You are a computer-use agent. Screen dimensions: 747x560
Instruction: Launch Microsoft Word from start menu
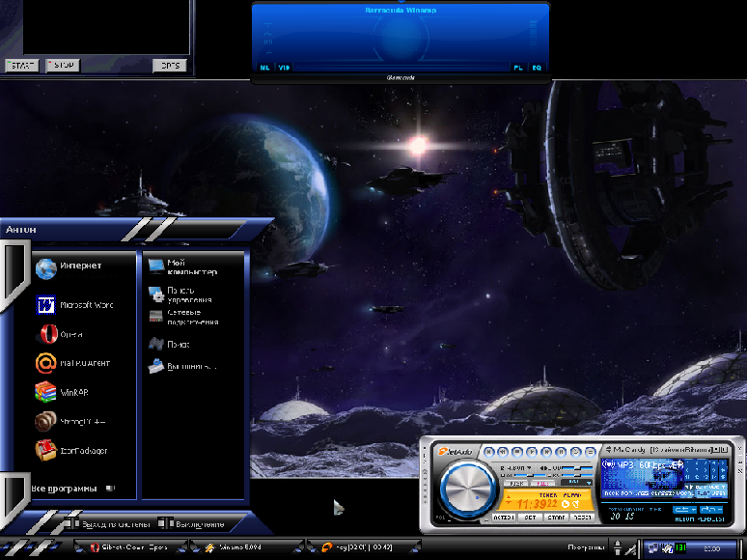pyautogui.click(x=75, y=305)
